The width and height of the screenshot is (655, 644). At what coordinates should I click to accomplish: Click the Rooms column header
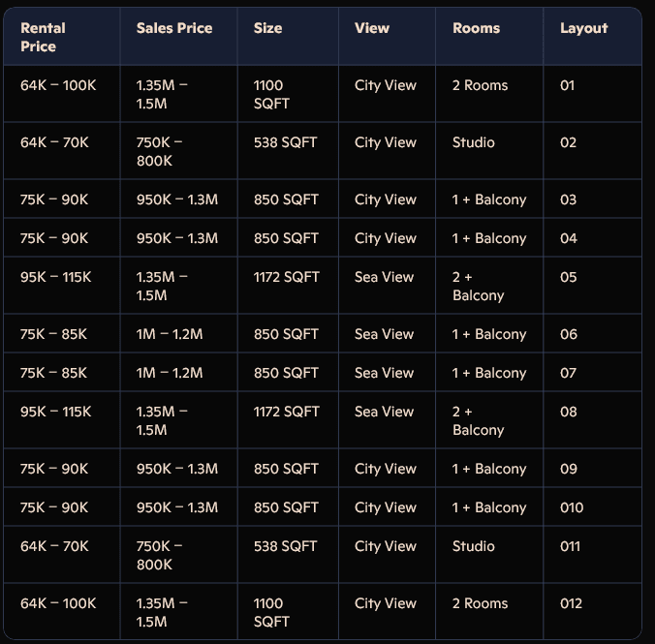point(476,28)
